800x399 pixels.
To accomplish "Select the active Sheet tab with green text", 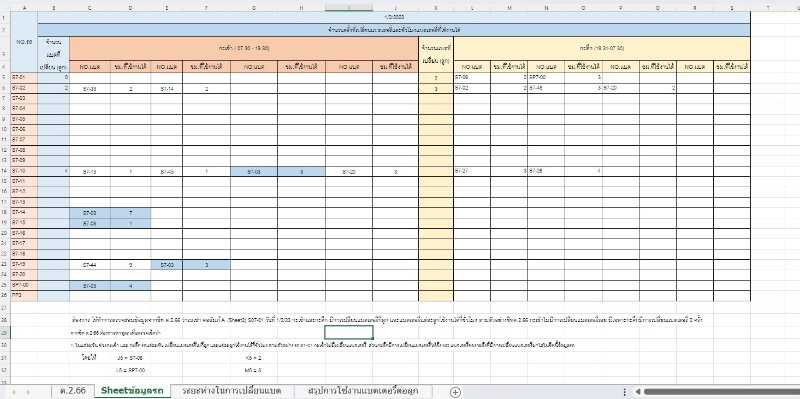I will pyautogui.click(x=132, y=391).
